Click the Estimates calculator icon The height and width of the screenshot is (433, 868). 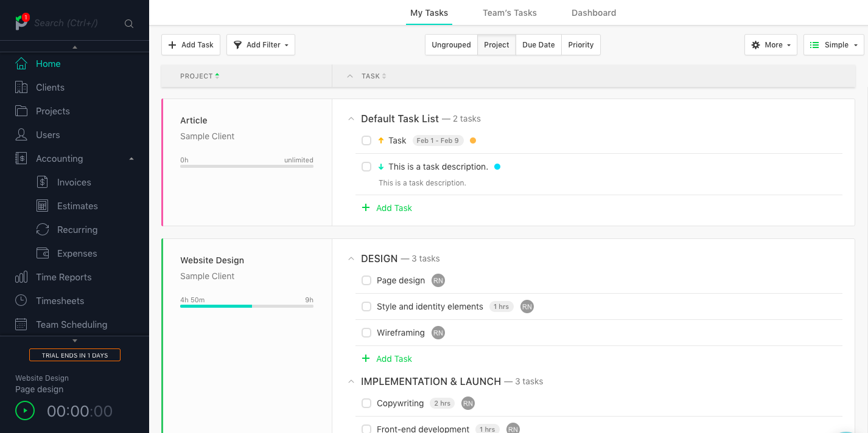[x=43, y=206]
